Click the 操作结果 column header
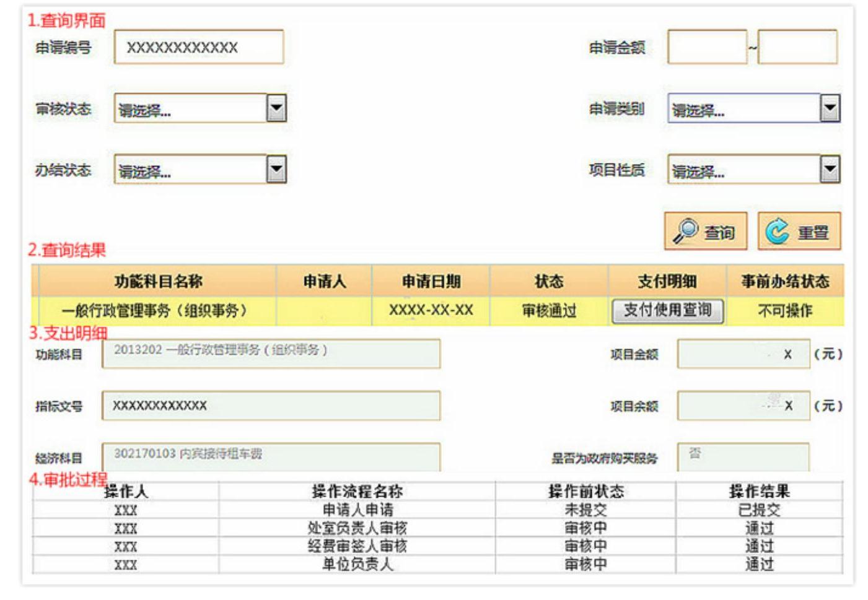The height and width of the screenshot is (600, 868). [760, 492]
